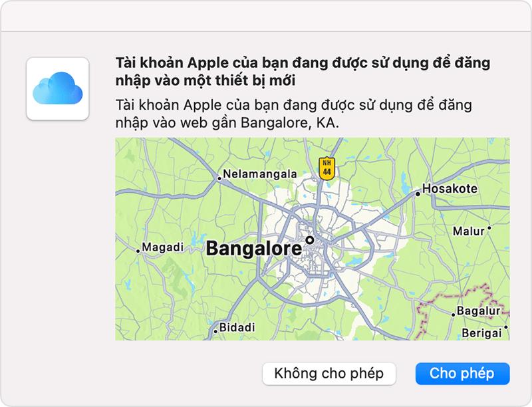Image resolution: width=532 pixels, height=407 pixels.
Task: Click the Malur label on the map
Action: pyautogui.click(x=469, y=231)
